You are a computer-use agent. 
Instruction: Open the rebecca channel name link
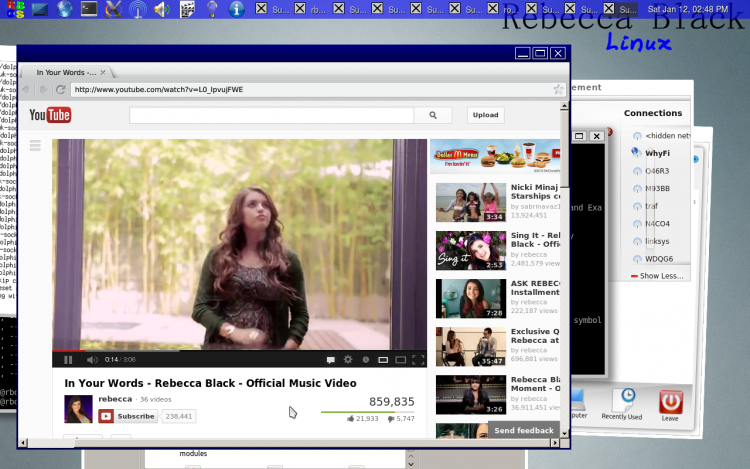[115, 399]
